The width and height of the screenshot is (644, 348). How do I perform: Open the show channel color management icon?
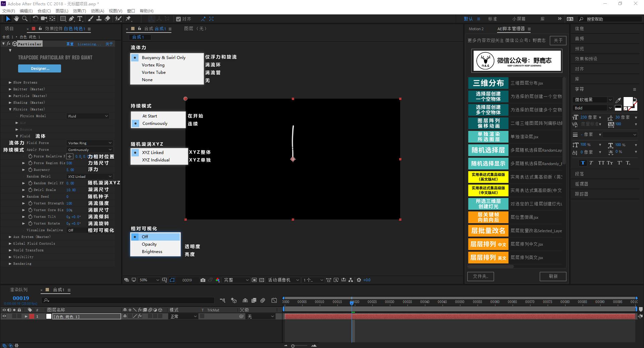pyautogui.click(x=218, y=280)
